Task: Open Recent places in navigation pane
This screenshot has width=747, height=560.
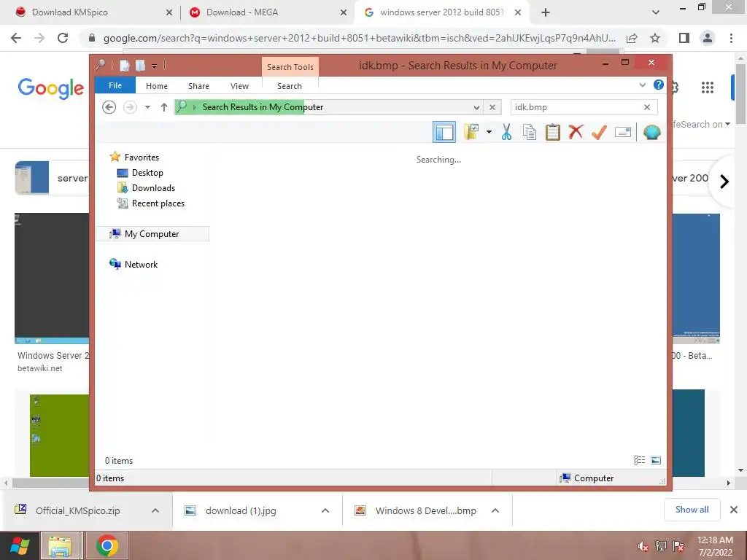Action: click(158, 203)
